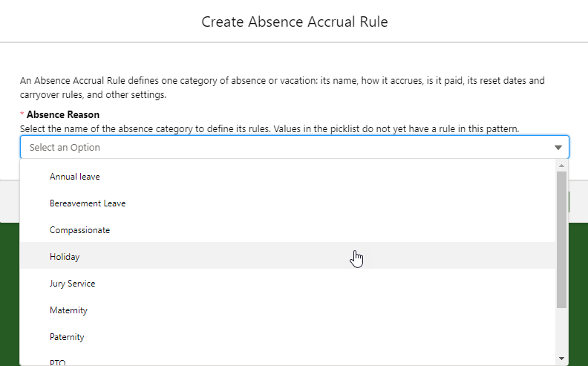Click the picklist scrollbar down arrow

pyautogui.click(x=562, y=359)
